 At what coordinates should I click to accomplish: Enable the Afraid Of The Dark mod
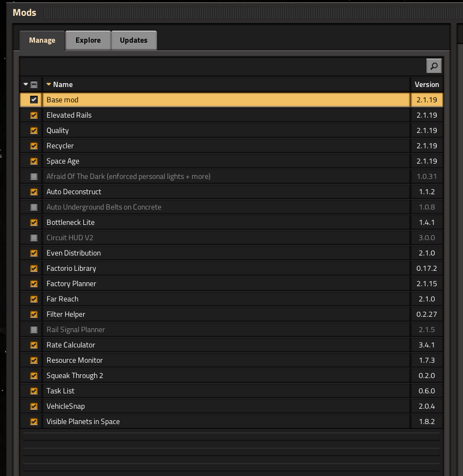pos(34,176)
